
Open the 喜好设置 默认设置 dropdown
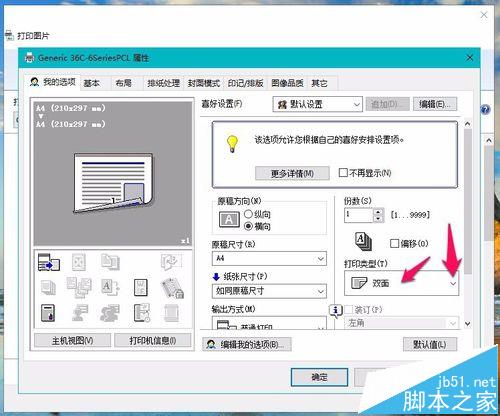click(x=317, y=104)
